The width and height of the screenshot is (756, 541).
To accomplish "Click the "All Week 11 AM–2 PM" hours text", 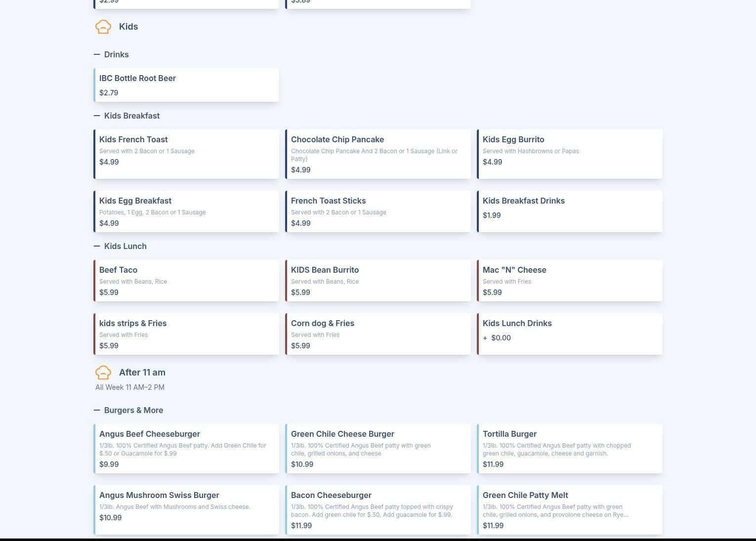I will pyautogui.click(x=130, y=387).
